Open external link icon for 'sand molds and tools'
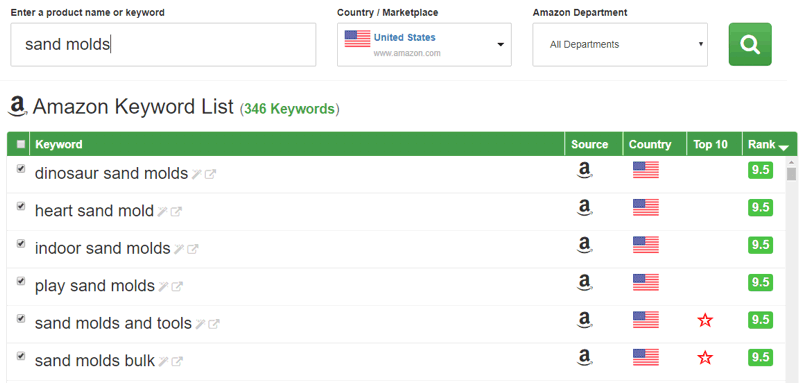Screen dimensions: 800x383 [x=214, y=324]
